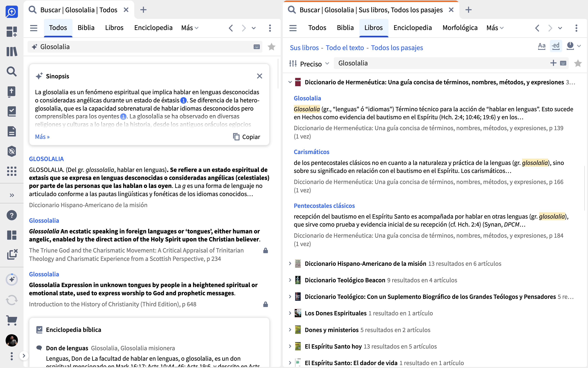Open the Pentecostales clásicos result link
This screenshot has width=588, height=368.
coord(324,206)
